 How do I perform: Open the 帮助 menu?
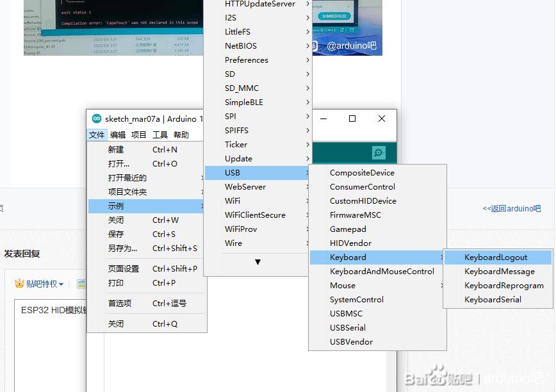click(x=181, y=135)
